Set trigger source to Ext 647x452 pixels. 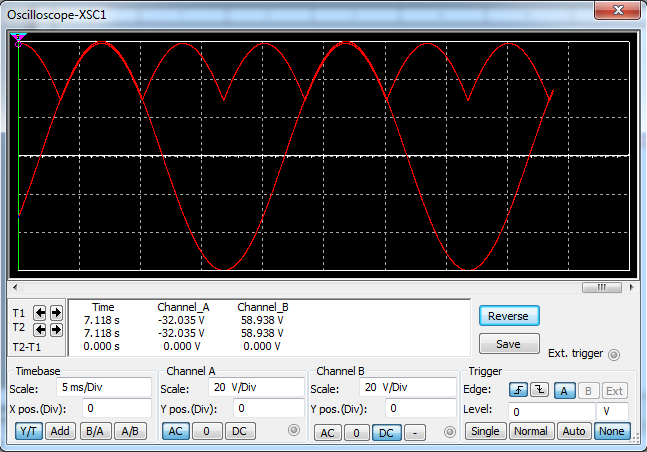click(614, 391)
